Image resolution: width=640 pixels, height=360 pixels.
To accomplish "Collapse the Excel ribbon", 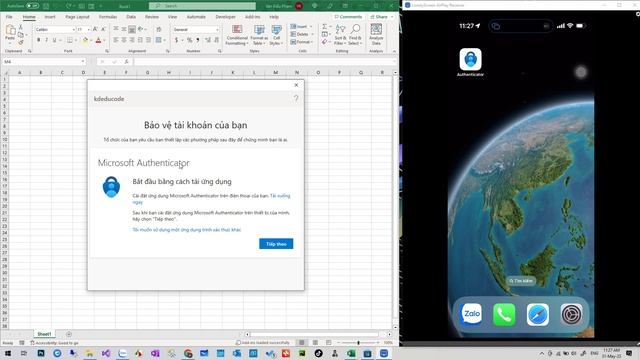I will (x=394, y=51).
